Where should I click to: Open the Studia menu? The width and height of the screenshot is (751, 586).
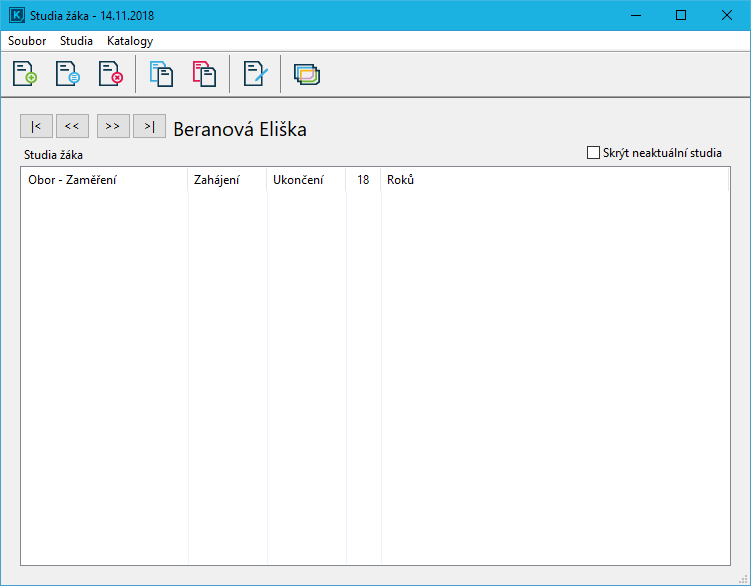tap(76, 41)
